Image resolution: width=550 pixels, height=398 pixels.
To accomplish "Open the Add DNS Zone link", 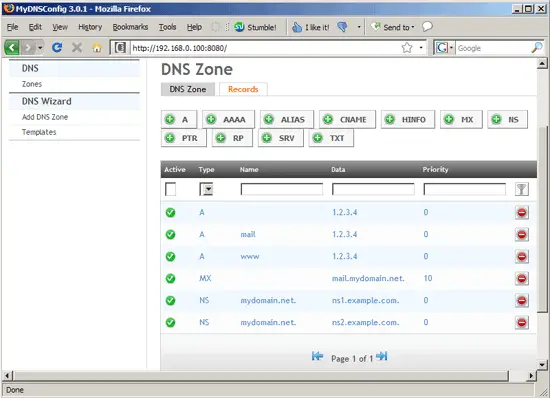I will click(x=45, y=117).
